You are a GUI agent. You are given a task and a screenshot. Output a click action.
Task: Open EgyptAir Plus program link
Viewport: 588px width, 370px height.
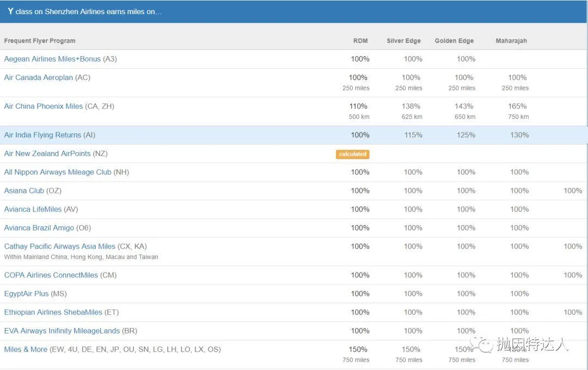pyautogui.click(x=26, y=294)
